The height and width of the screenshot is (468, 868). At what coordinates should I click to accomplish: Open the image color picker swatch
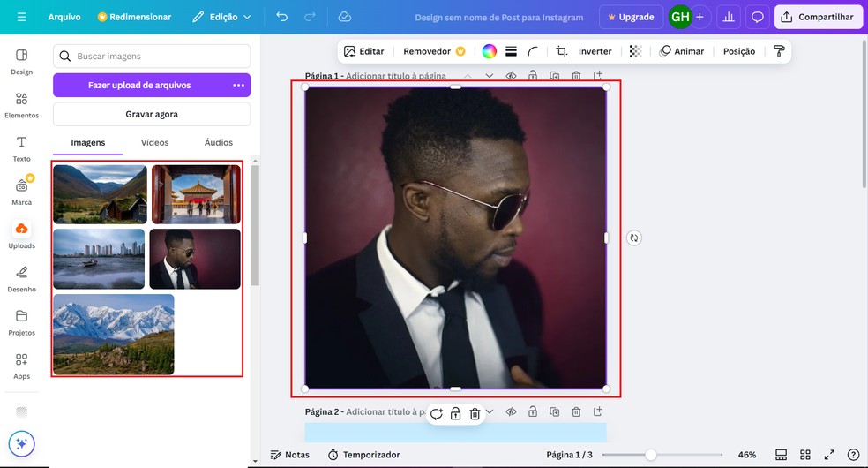pos(489,51)
